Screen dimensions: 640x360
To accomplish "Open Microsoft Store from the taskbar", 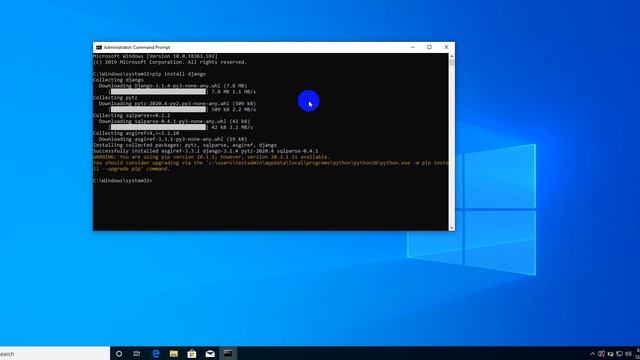I will (x=192, y=353).
